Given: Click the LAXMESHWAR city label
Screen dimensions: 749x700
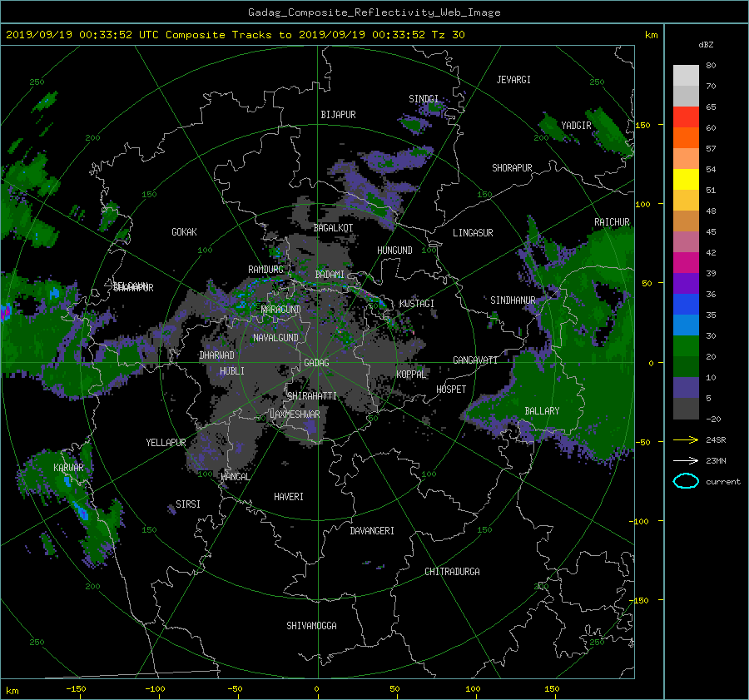Looking at the screenshot, I should 295,415.
